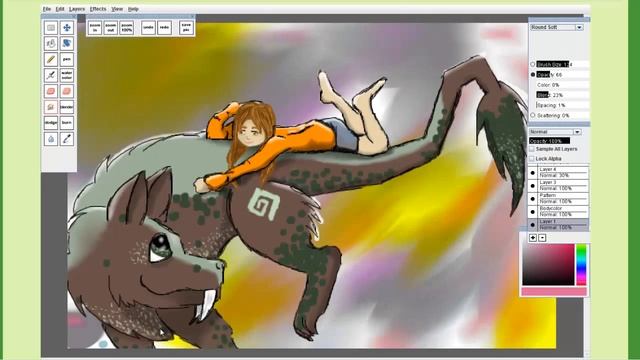Select the blender tool
The height and width of the screenshot is (360, 640).
click(67, 107)
